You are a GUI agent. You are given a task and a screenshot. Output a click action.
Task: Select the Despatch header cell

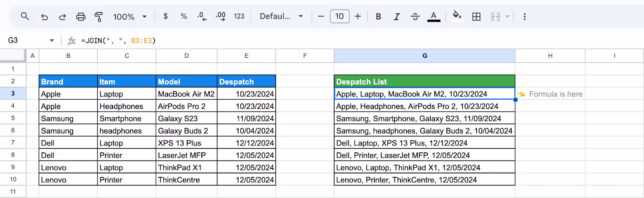246,81
